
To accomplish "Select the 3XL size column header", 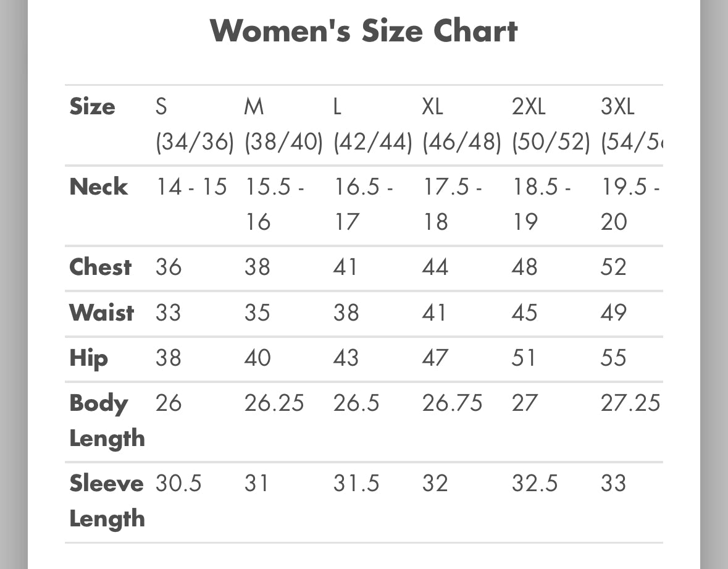I will coord(632,124).
